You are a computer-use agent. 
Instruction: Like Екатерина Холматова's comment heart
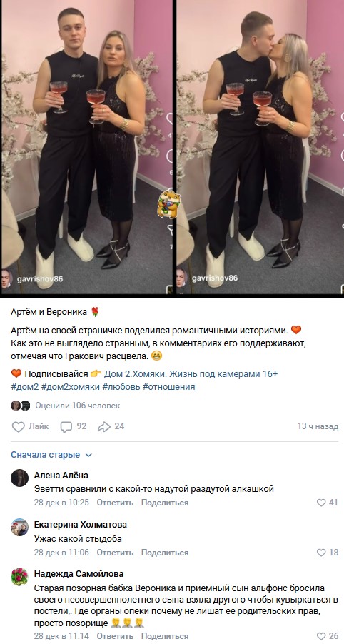(x=321, y=553)
